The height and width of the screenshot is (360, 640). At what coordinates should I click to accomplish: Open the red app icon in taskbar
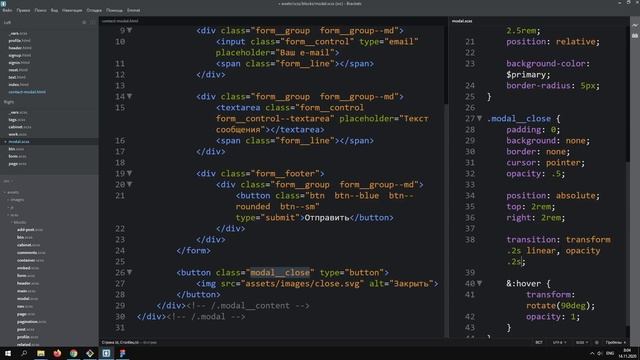tap(57, 353)
